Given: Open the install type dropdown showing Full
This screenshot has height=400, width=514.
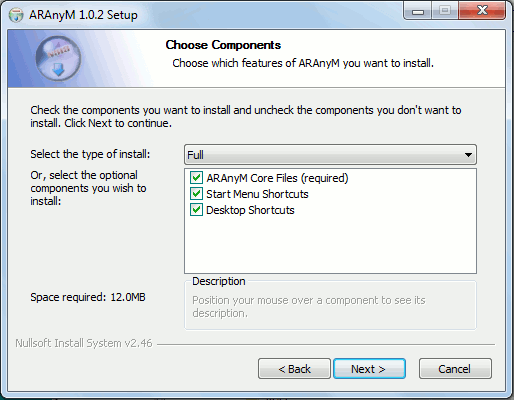Looking at the screenshot, I should pos(330,155).
